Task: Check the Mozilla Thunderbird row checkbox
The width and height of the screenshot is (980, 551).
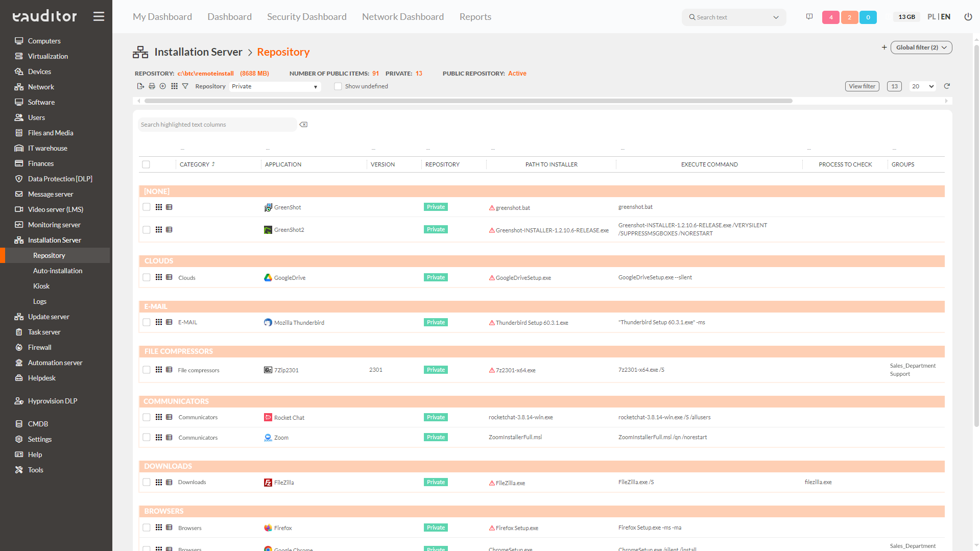Action: pos(147,322)
